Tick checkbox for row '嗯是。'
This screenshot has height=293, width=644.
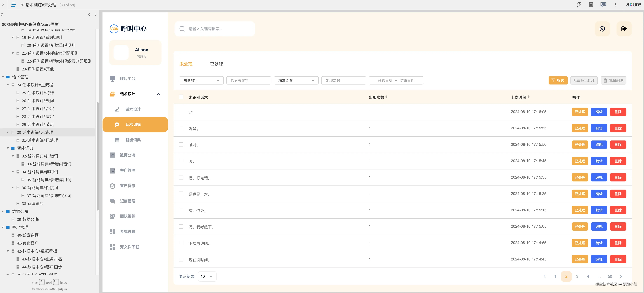click(x=181, y=128)
